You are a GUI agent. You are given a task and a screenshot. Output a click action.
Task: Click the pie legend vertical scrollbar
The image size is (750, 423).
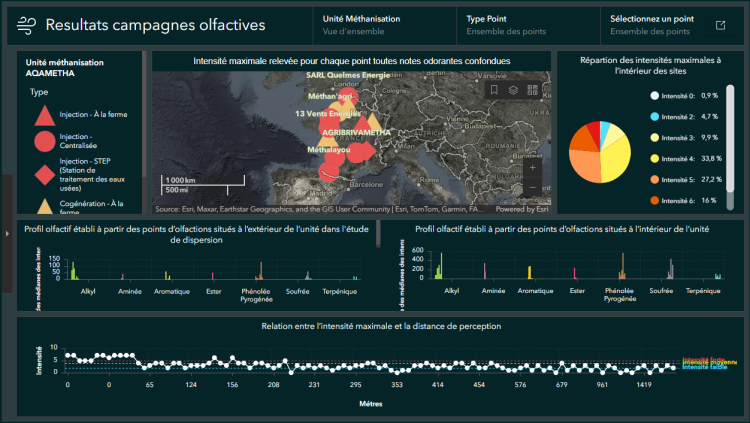[x=730, y=139]
